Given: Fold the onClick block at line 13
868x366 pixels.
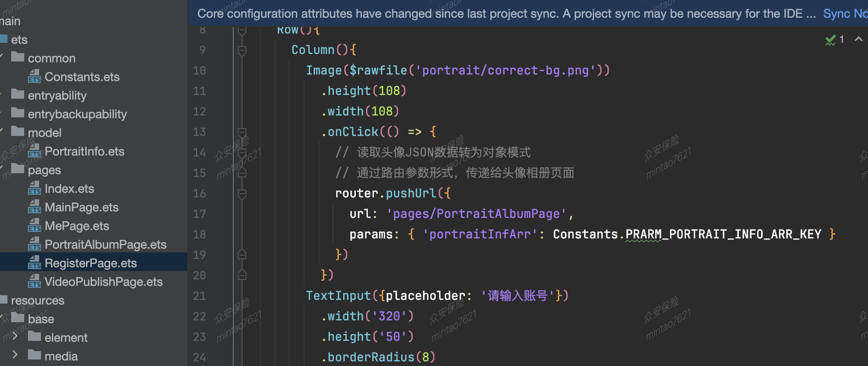Looking at the screenshot, I should 242,132.
